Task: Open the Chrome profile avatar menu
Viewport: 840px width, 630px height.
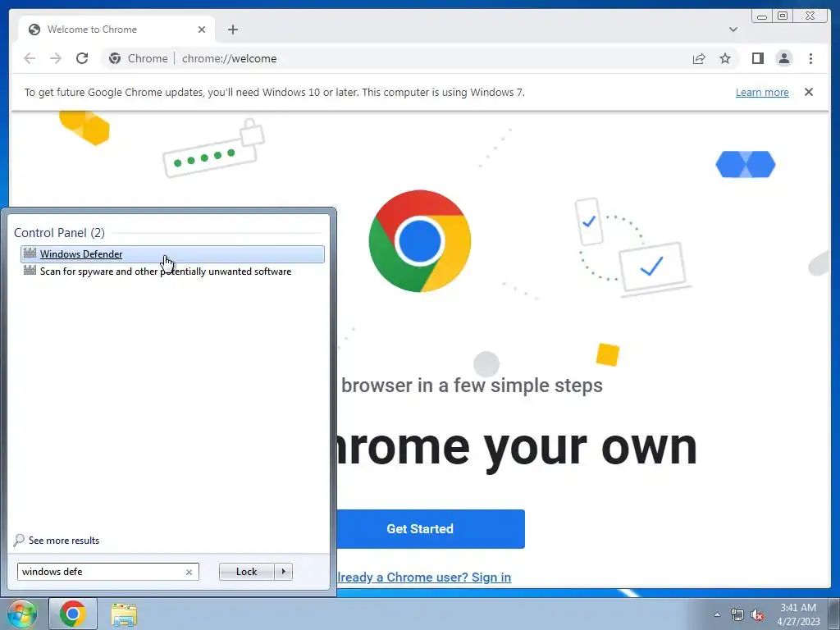Action: coord(783,58)
